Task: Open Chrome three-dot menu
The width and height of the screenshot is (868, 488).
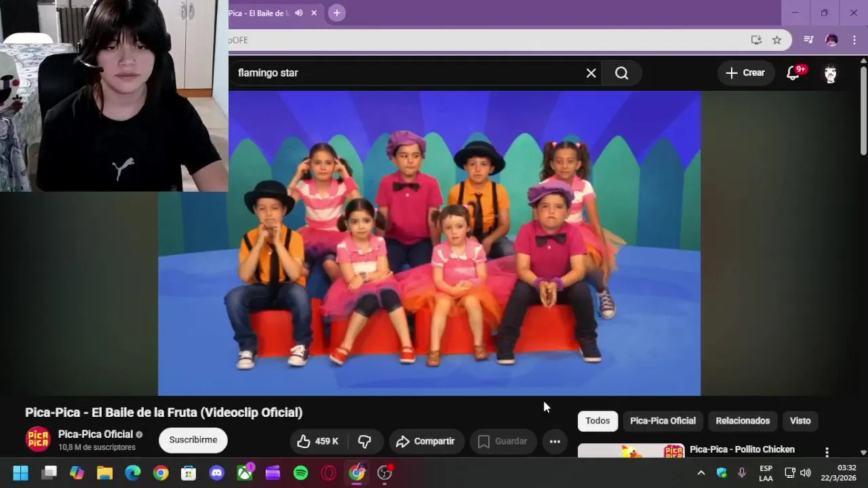Action: (854, 40)
